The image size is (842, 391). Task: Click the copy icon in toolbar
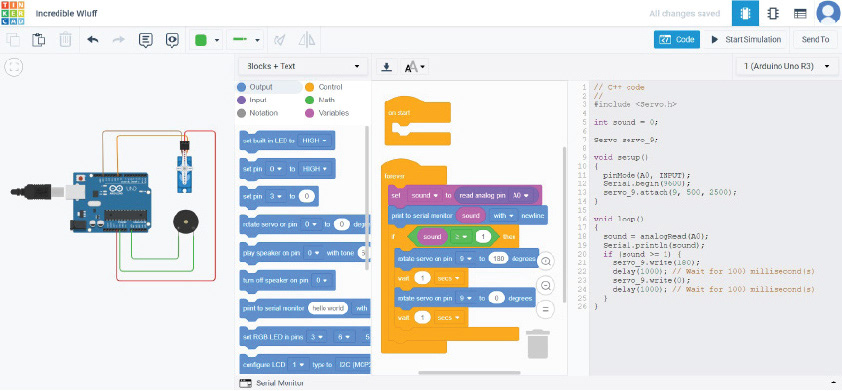tap(13, 40)
